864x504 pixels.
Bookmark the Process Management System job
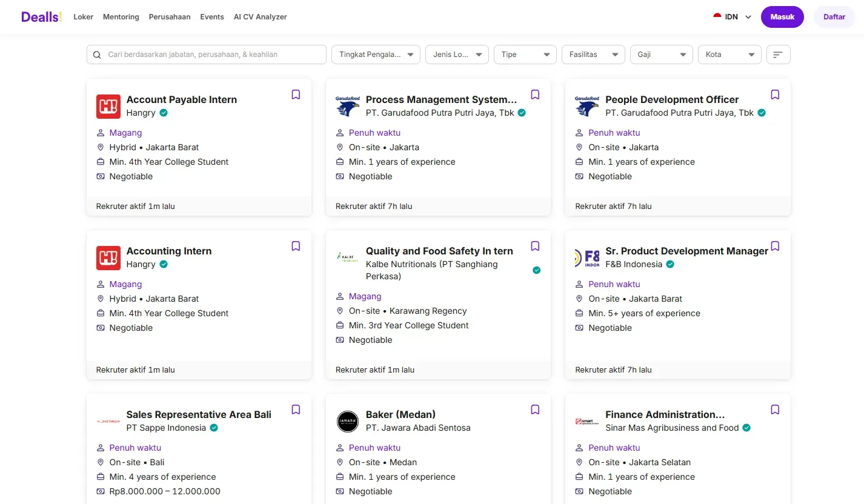[x=535, y=94]
